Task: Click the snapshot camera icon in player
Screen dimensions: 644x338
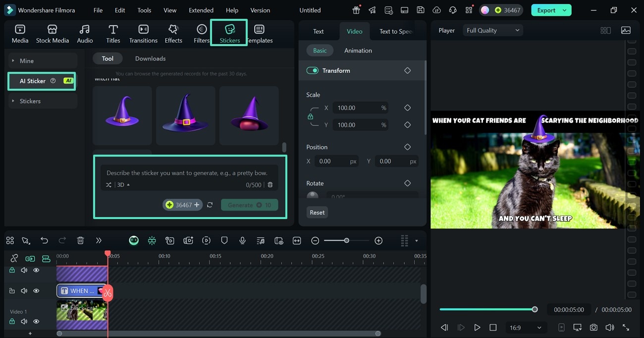Action: [x=593, y=328]
